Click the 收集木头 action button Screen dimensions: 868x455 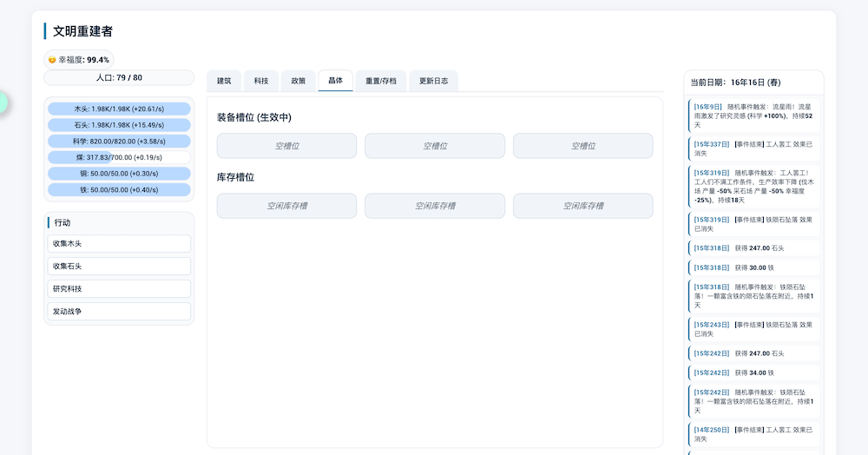[x=119, y=244]
